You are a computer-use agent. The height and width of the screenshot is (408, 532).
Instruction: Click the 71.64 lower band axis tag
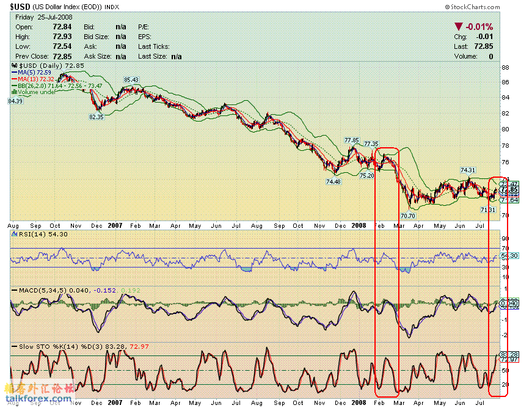pos(509,200)
